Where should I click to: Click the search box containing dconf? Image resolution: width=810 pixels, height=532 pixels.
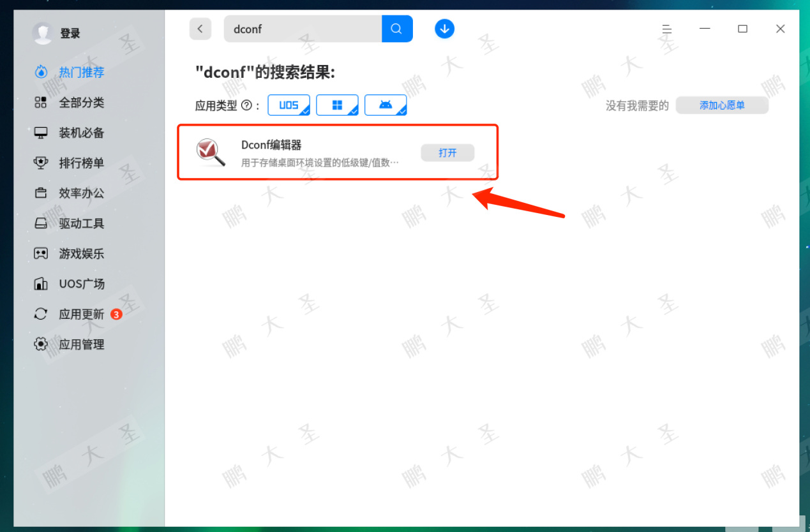pos(303,29)
